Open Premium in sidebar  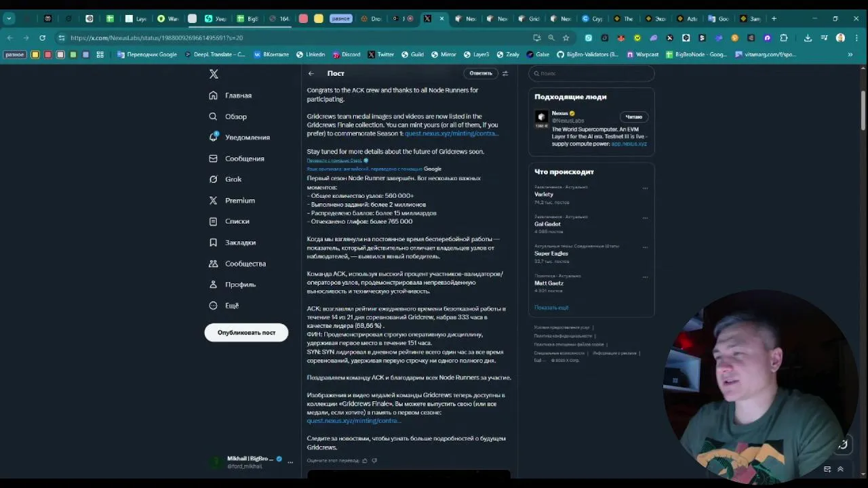[232, 201]
